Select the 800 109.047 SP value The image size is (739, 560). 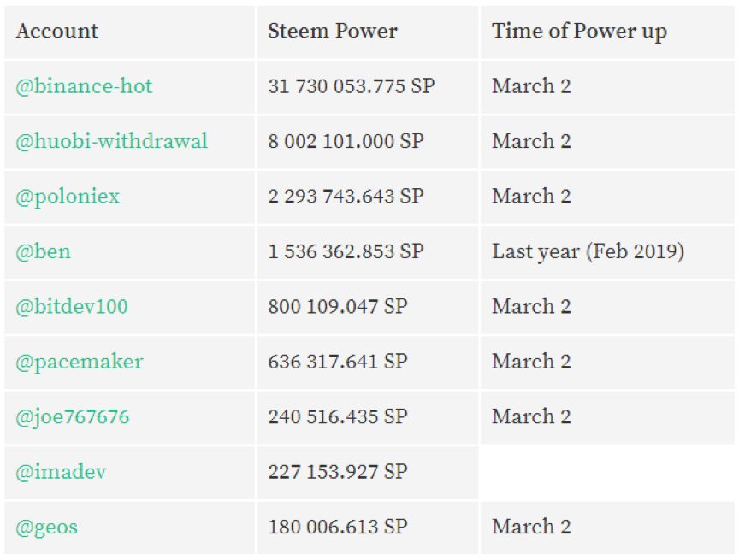(x=337, y=306)
